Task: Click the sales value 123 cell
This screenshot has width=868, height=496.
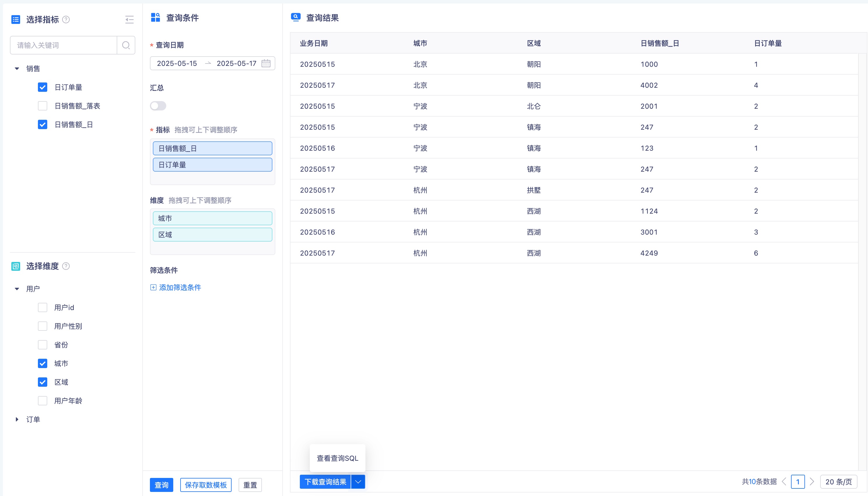Action: [x=647, y=148]
